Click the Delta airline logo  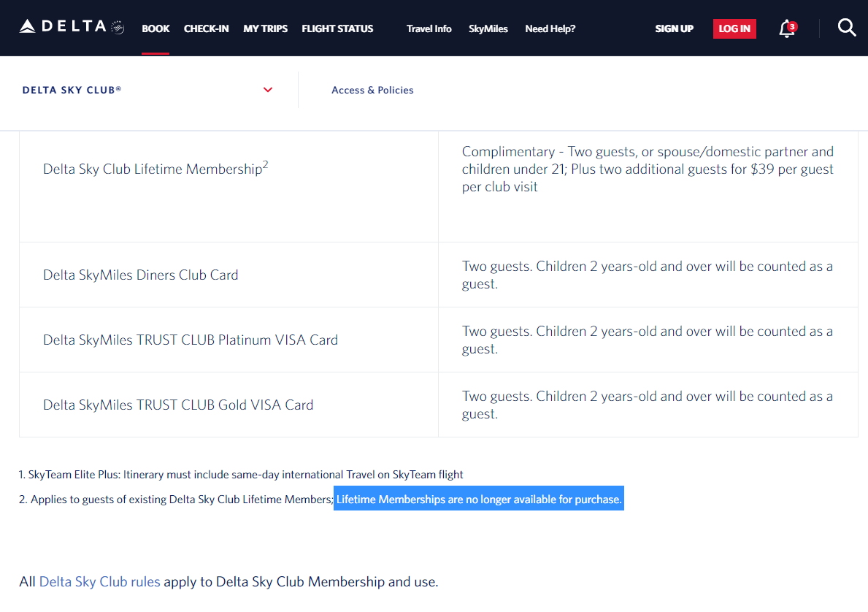tap(69, 26)
